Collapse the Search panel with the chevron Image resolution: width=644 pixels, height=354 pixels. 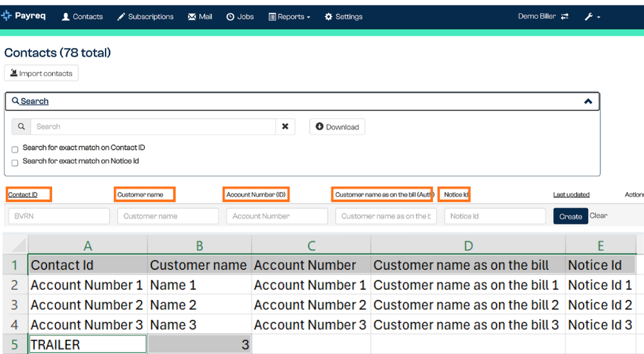(588, 101)
